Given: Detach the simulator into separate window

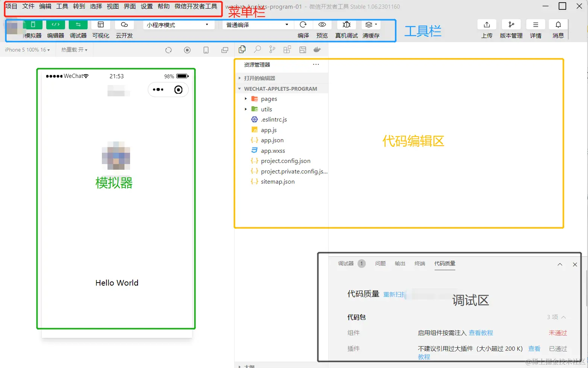Looking at the screenshot, I should 225,50.
